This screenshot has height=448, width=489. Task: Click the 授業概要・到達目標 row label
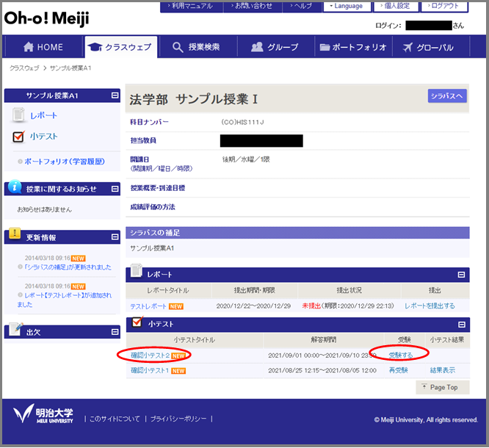coord(157,188)
